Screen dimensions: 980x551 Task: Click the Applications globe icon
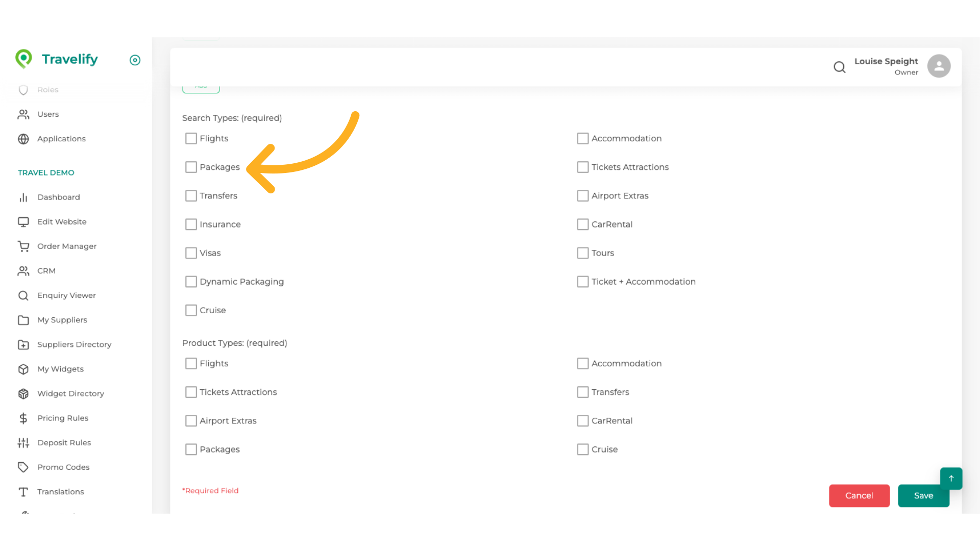[x=23, y=139]
